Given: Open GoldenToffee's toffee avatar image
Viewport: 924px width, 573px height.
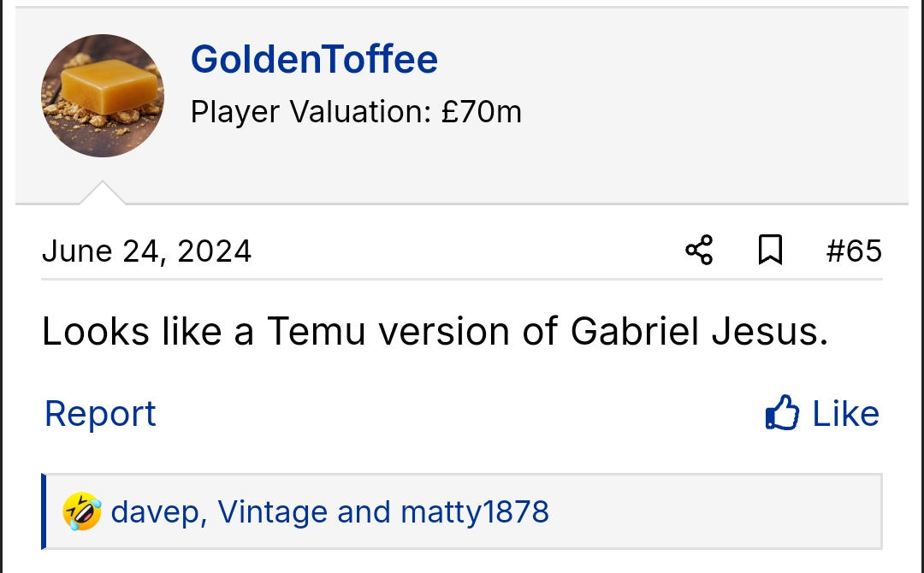Looking at the screenshot, I should (x=103, y=96).
